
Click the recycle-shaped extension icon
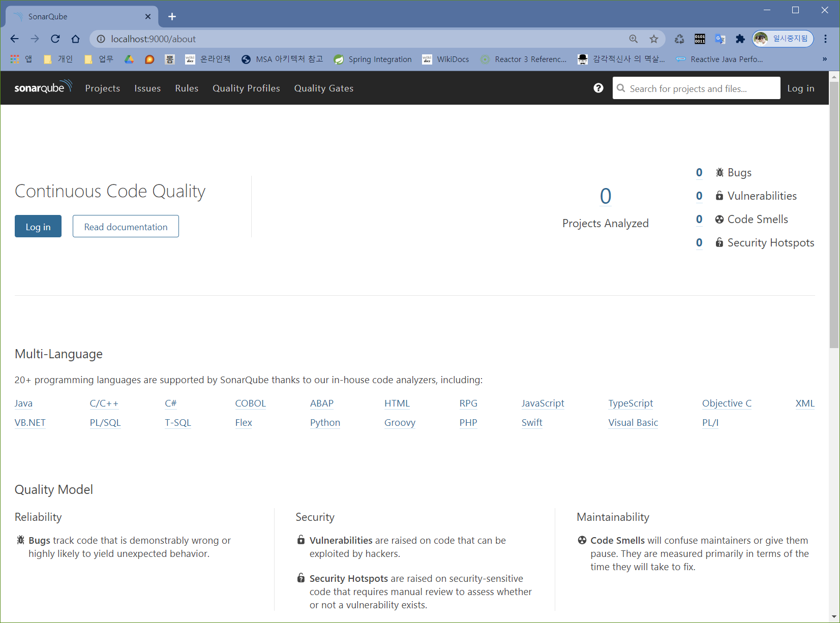(x=679, y=39)
